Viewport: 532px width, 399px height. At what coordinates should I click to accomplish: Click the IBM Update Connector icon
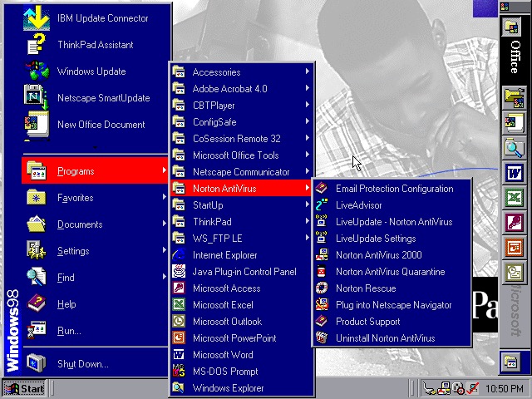click(x=37, y=17)
